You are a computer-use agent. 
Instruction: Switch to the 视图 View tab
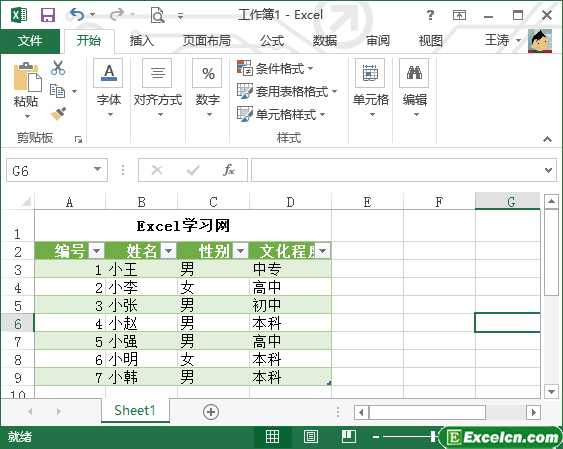[x=431, y=41]
